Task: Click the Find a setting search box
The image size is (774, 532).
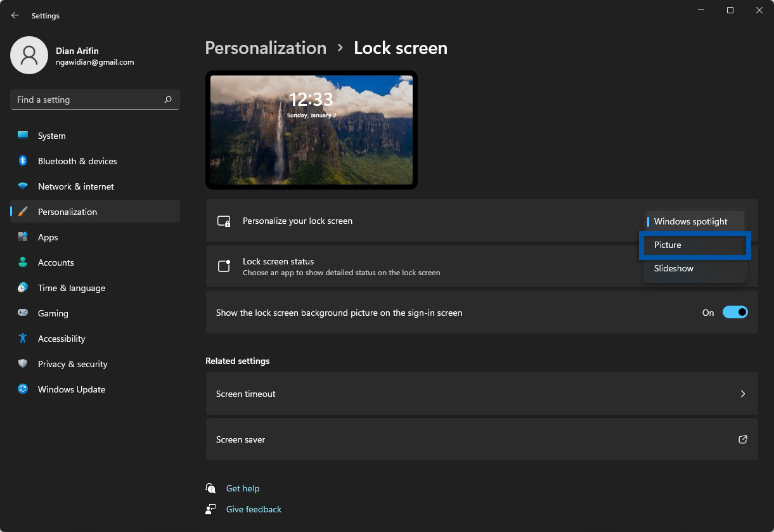Action: pyautogui.click(x=89, y=100)
